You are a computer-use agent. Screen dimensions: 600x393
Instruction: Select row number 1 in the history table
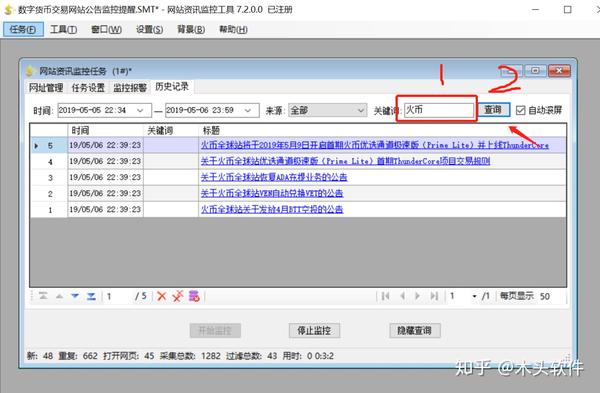click(x=50, y=210)
